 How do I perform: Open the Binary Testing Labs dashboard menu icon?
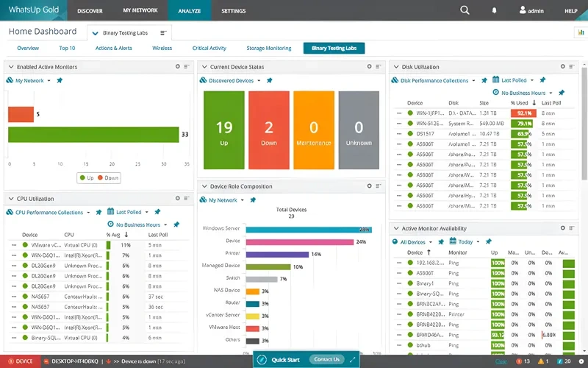pyautogui.click(x=163, y=32)
